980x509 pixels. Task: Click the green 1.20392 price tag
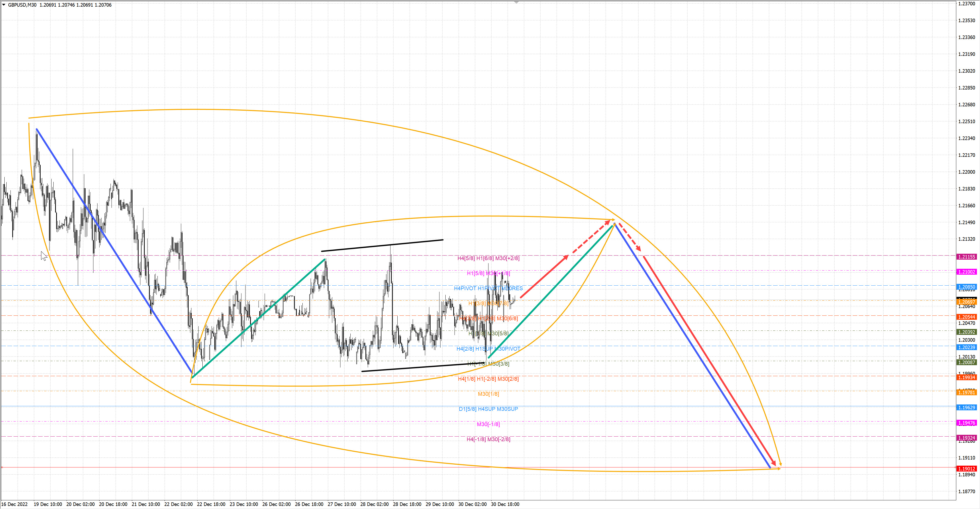(966, 332)
